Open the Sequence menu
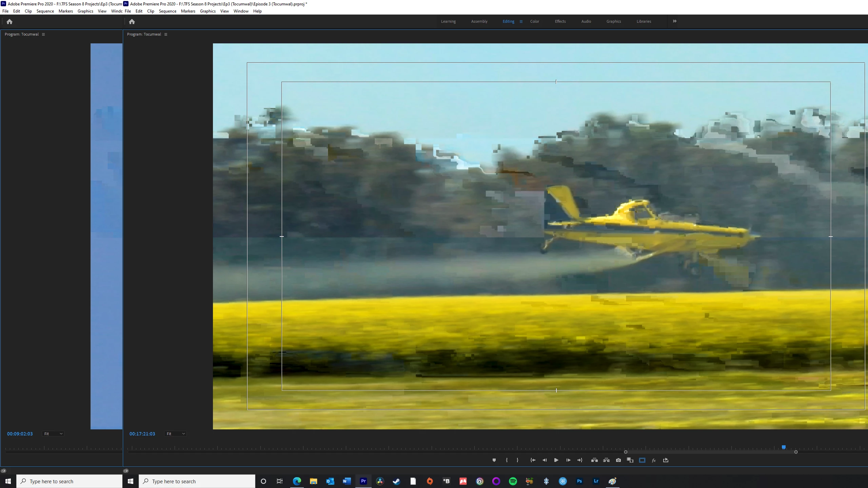The width and height of the screenshot is (868, 488). pos(167,11)
